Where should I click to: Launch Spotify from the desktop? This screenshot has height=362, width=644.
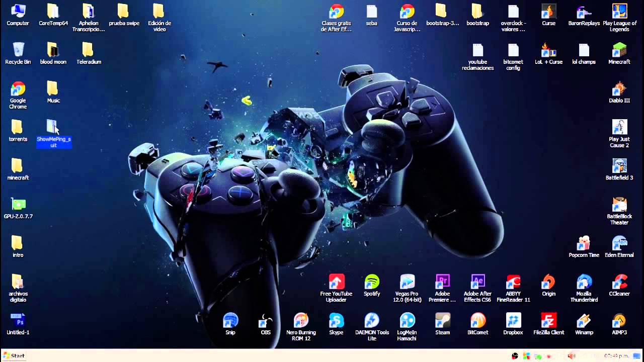tap(371, 286)
